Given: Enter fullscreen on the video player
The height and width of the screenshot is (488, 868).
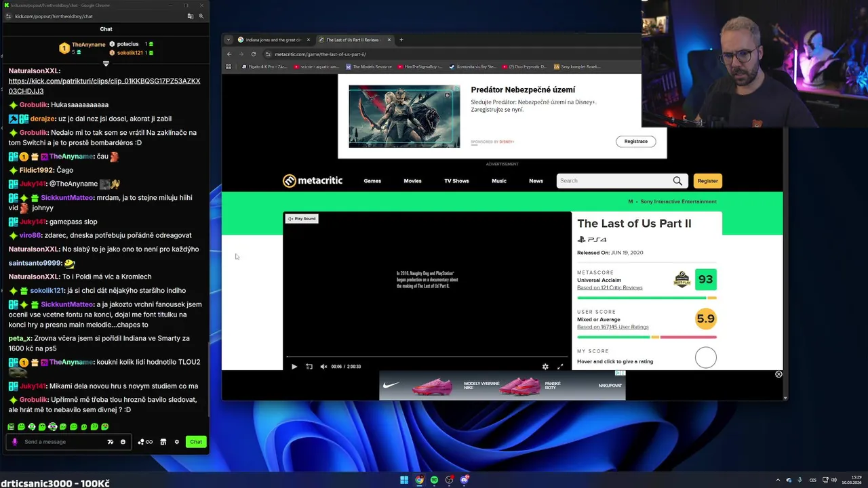Looking at the screenshot, I should [x=560, y=367].
